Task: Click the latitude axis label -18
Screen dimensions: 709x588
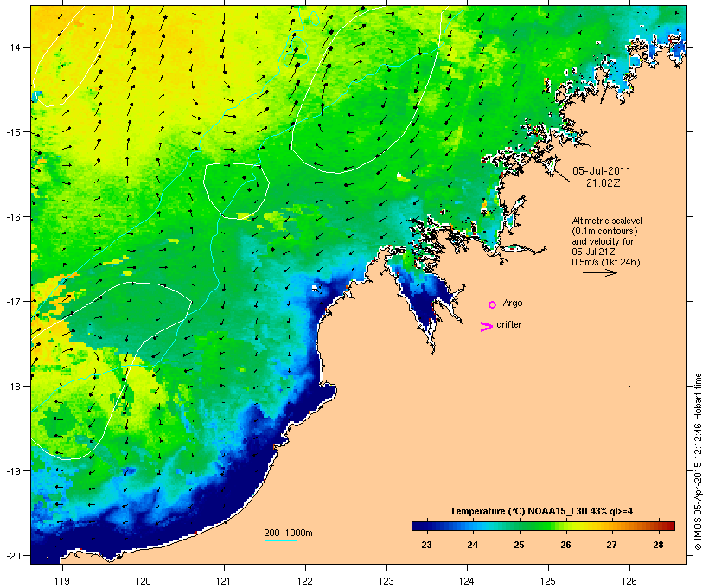Action: (12, 386)
